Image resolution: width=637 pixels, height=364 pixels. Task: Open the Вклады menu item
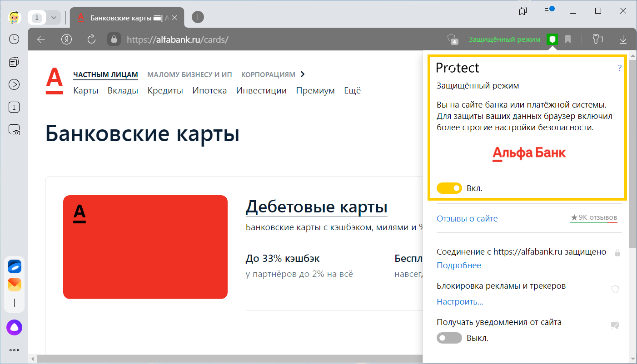click(123, 90)
